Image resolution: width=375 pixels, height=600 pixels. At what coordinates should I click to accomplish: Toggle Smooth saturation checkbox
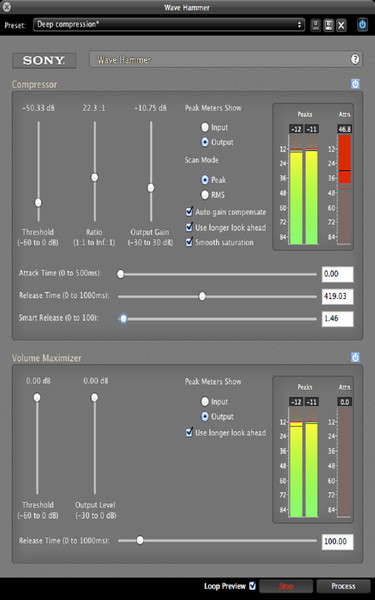click(189, 242)
